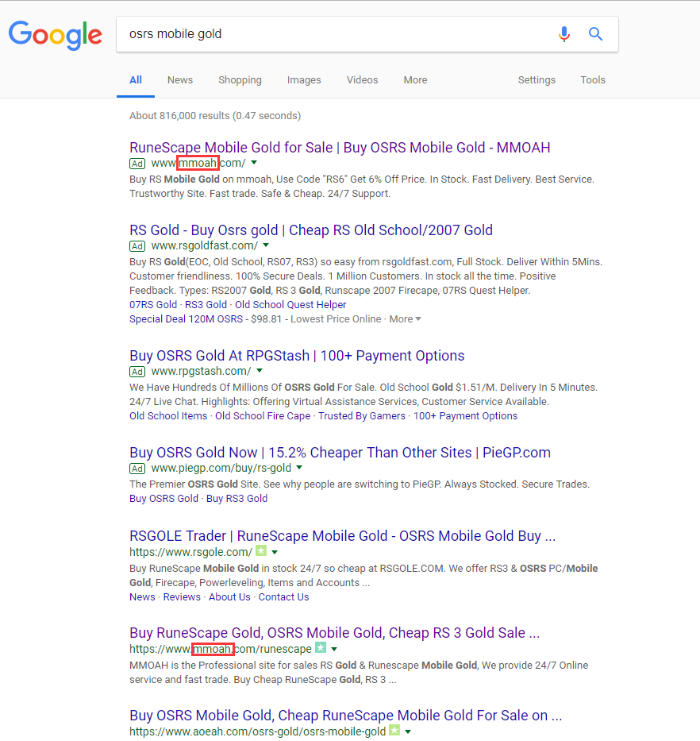This screenshot has height=741, width=700.
Task: Click the 'RS3 Gold' sitelink under rsgoldfast
Action: (206, 305)
